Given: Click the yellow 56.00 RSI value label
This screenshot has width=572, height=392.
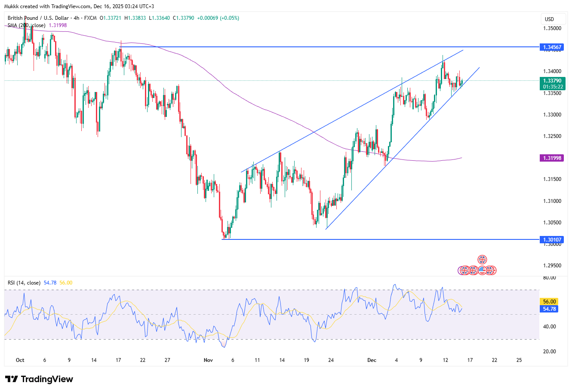Looking at the screenshot, I should click(549, 302).
